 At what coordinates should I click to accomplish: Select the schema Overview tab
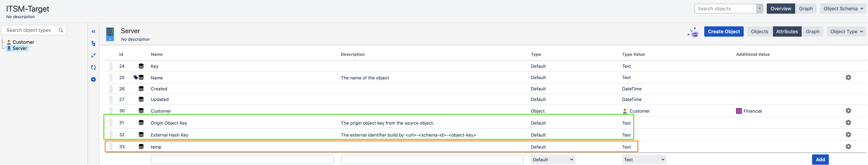click(780, 9)
